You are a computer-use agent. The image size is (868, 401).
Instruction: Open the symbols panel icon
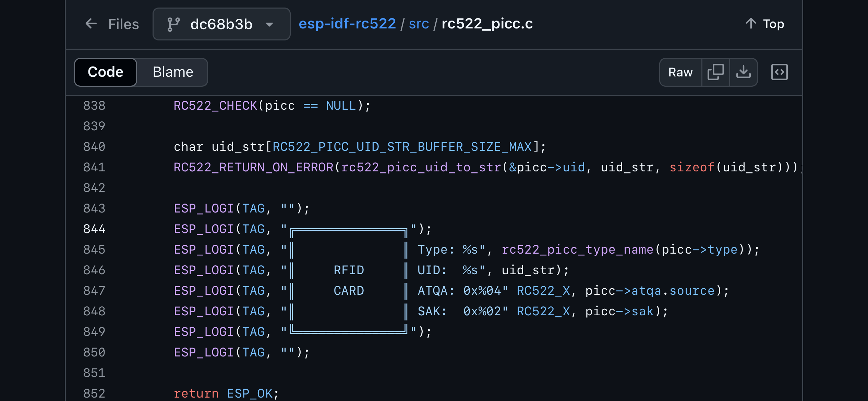click(779, 72)
